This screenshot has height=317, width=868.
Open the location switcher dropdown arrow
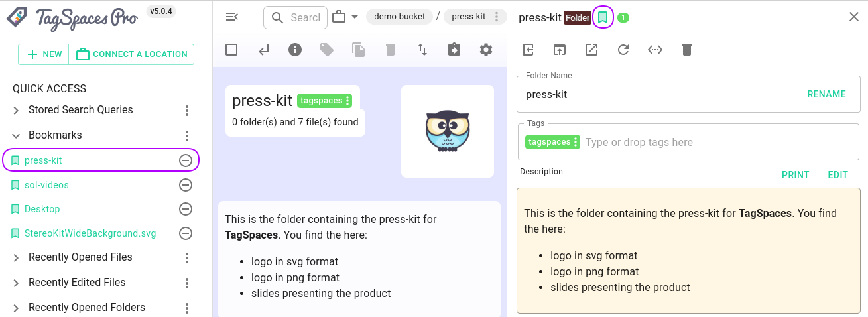[x=355, y=17]
